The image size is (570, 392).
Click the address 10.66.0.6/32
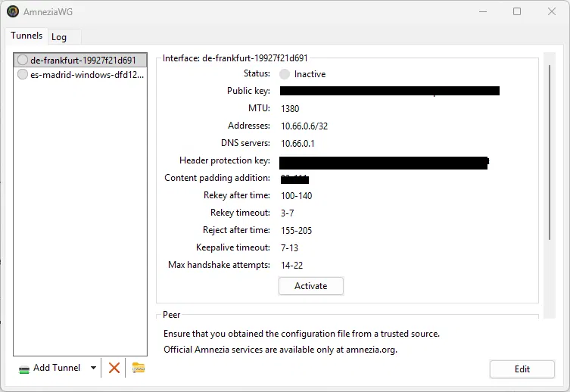304,126
